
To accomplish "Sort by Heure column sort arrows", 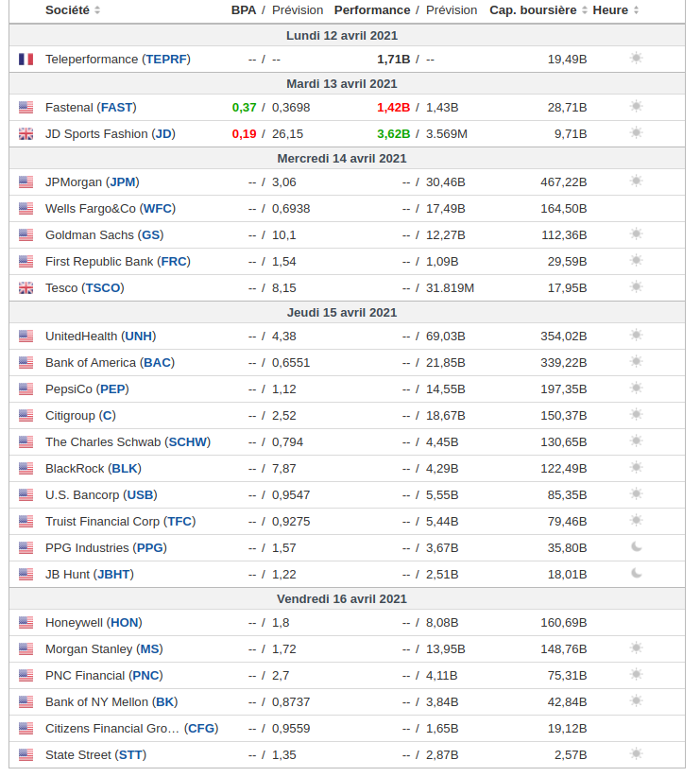I will [636, 10].
